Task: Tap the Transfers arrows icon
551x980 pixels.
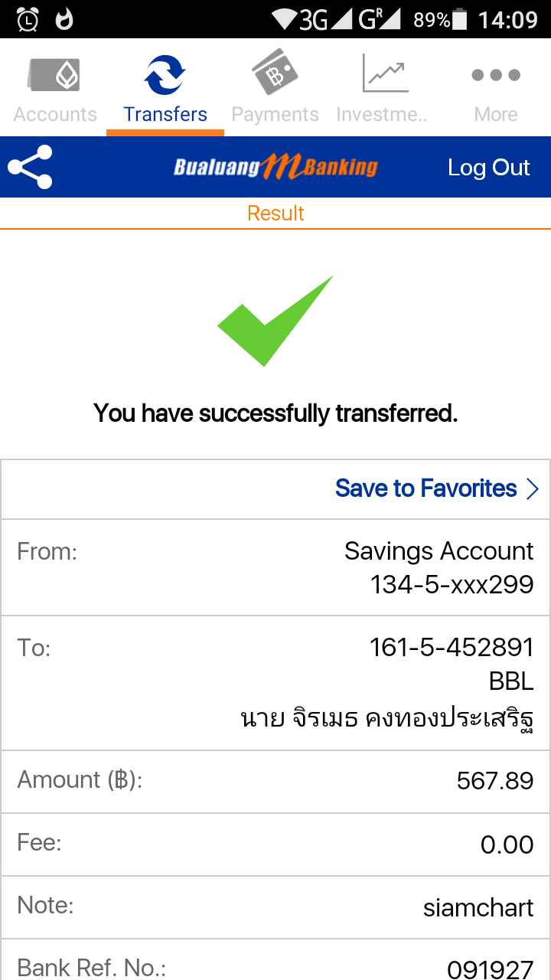Action: click(165, 74)
